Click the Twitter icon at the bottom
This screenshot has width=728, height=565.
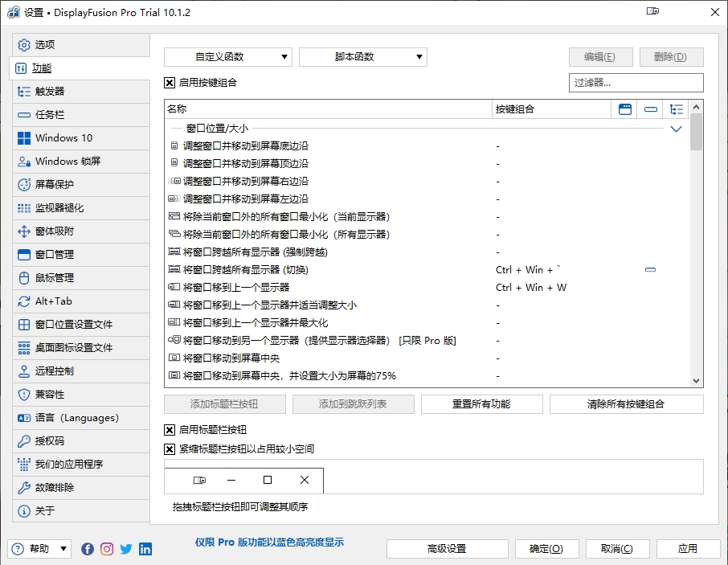pos(125,549)
